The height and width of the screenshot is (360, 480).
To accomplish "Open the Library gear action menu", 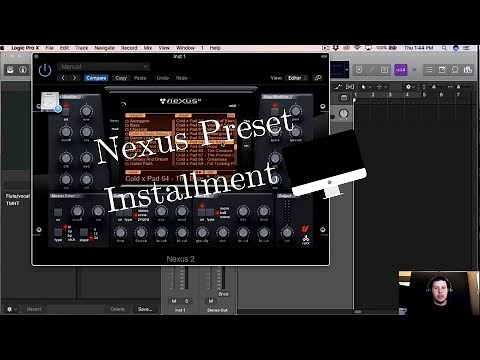I will (11, 309).
